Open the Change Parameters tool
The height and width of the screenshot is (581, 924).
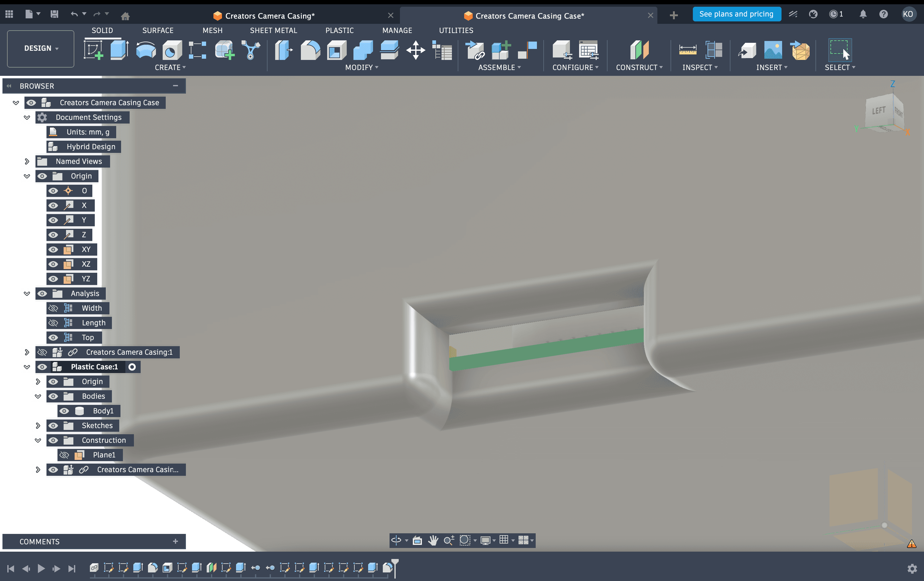click(x=442, y=50)
